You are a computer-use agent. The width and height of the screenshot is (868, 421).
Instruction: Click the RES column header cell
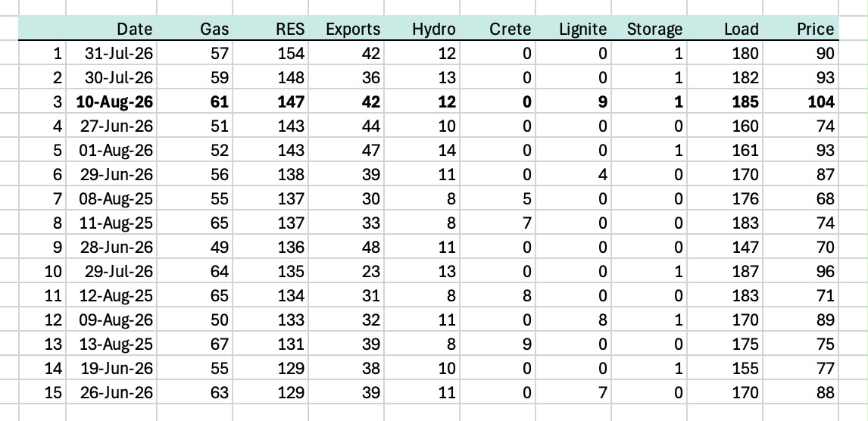coord(270,29)
